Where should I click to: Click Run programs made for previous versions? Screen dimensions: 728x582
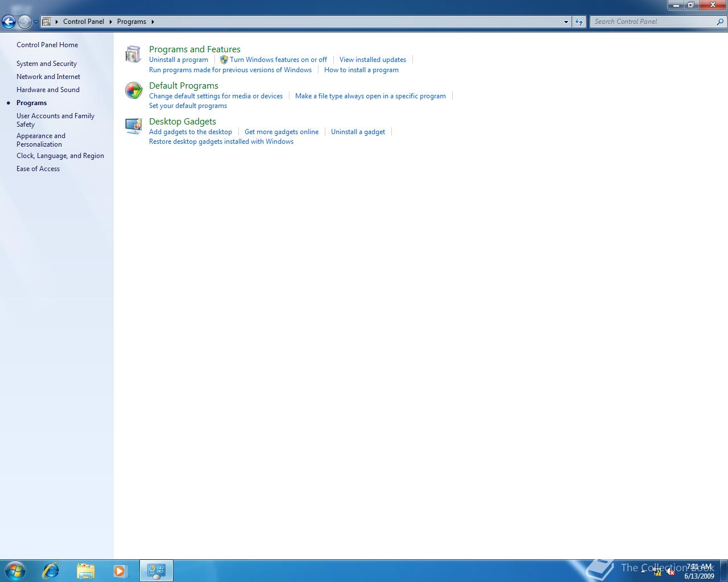coord(230,70)
